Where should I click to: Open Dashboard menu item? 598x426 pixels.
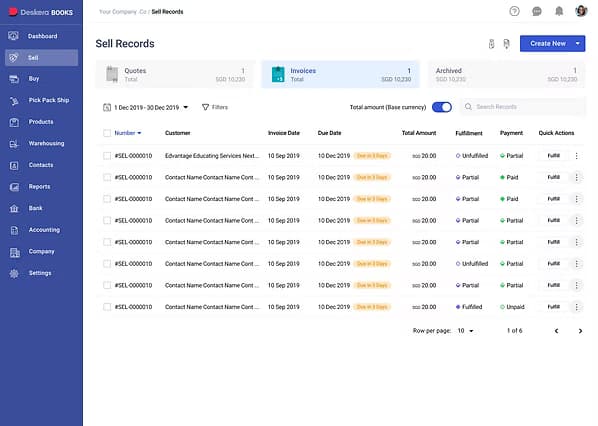(x=42, y=36)
